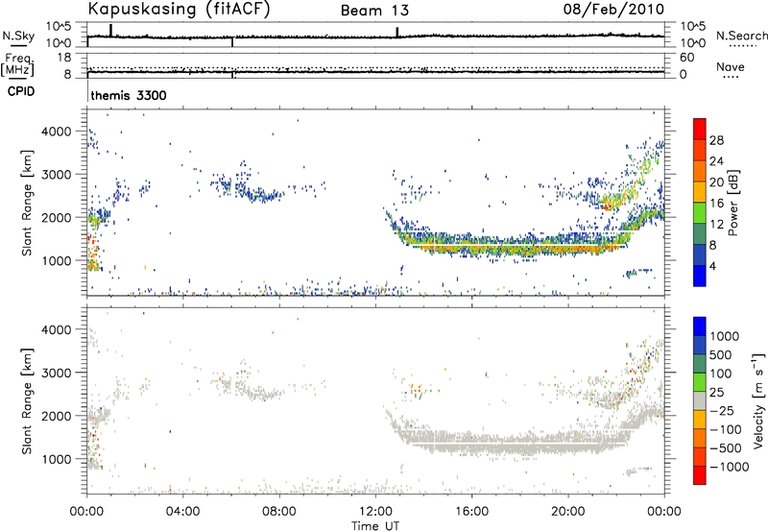Viewport: 768px width, 532px height.
Task: Select the 04:00 time tick label
Action: (183, 512)
